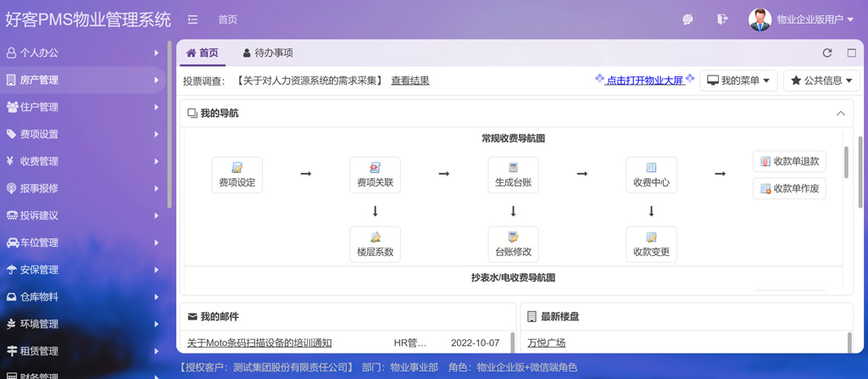
Task: Click the 查看结果 survey link
Action: pos(410,81)
